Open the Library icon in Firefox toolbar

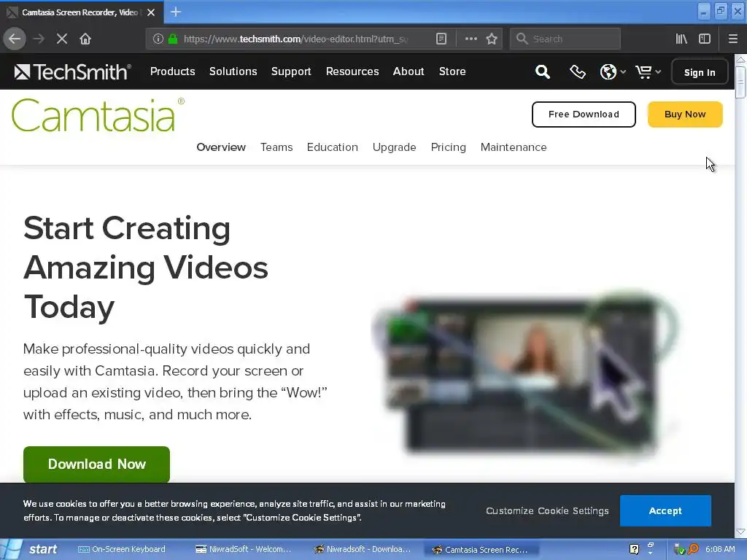click(x=681, y=39)
